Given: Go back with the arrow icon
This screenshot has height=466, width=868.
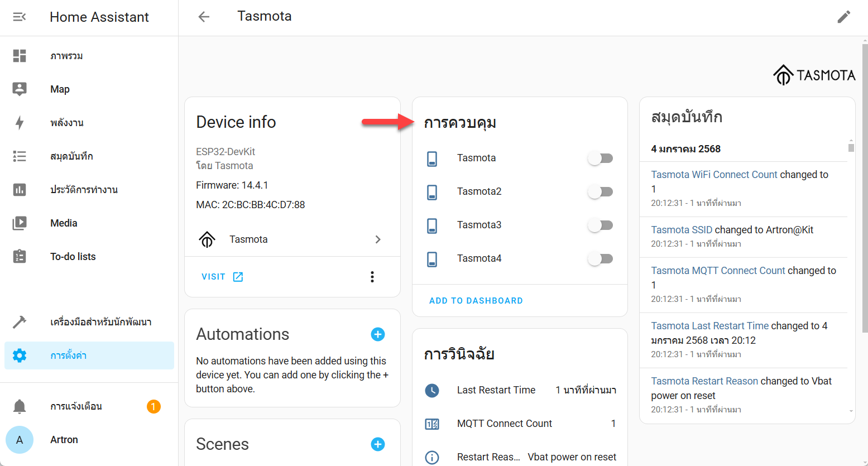Looking at the screenshot, I should (204, 17).
